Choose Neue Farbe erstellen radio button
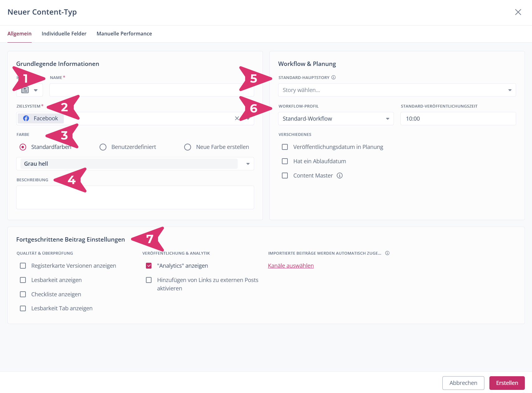 point(188,147)
